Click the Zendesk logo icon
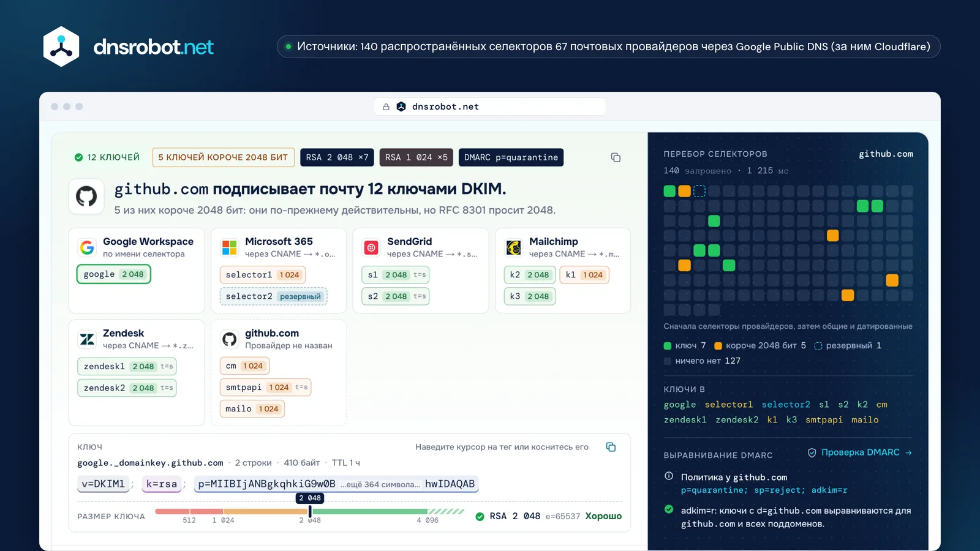Image resolution: width=980 pixels, height=551 pixels. click(87, 339)
